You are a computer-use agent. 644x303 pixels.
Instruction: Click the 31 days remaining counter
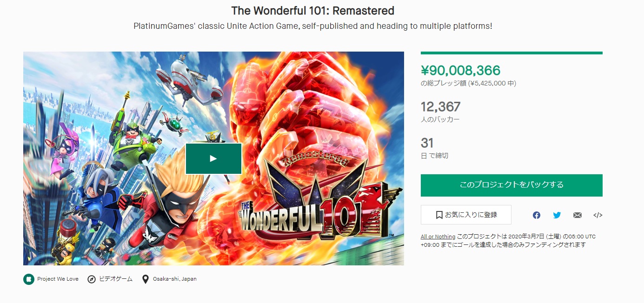point(427,143)
